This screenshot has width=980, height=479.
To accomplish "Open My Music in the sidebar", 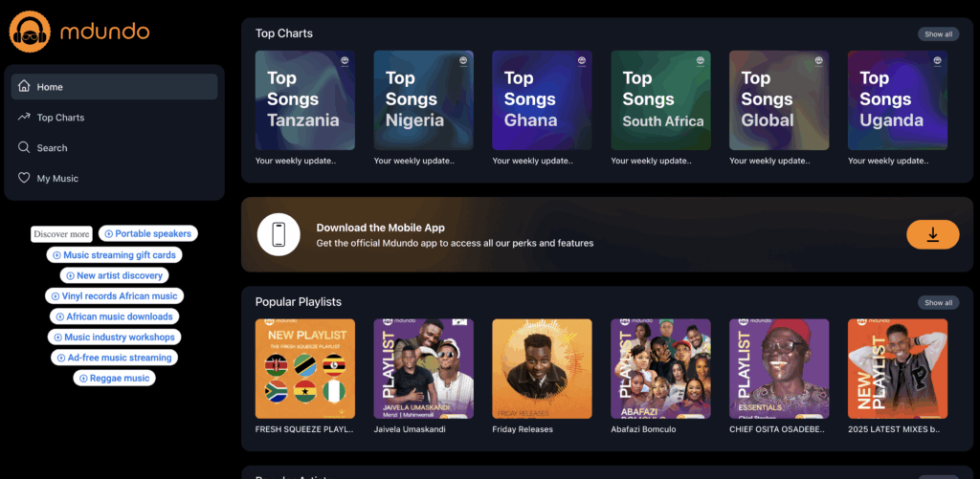I will pos(57,179).
